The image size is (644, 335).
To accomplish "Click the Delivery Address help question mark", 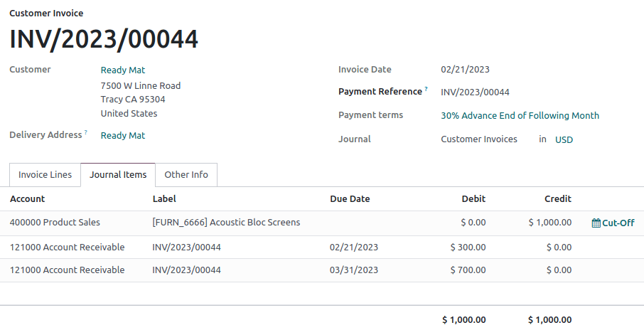I will (x=86, y=132).
